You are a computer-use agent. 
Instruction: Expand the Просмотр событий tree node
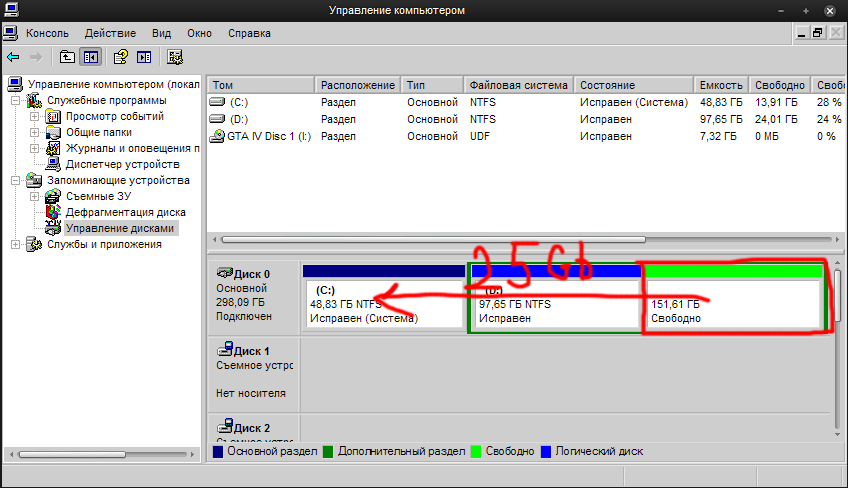(x=34, y=116)
